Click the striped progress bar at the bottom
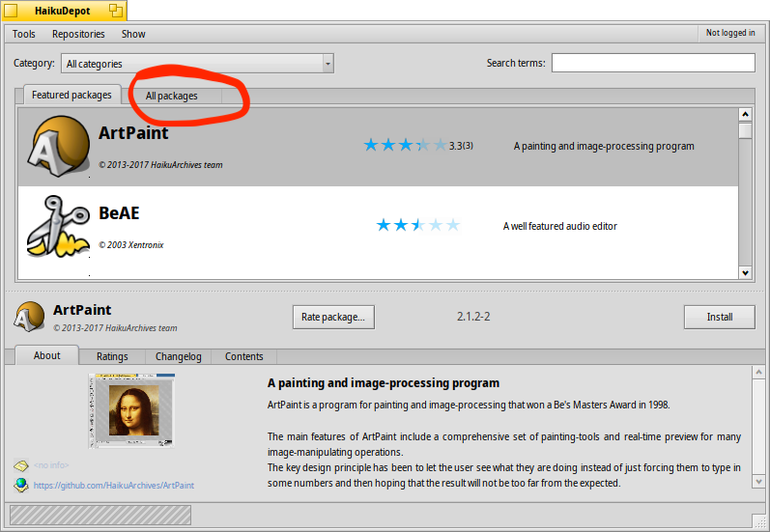This screenshot has width=770, height=532. 100,516
